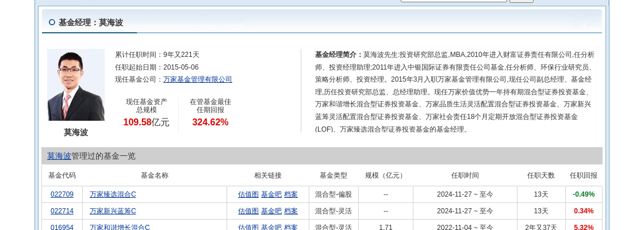
Task: Open 估值图 for 万家臻选混合C
Action: [x=248, y=194]
